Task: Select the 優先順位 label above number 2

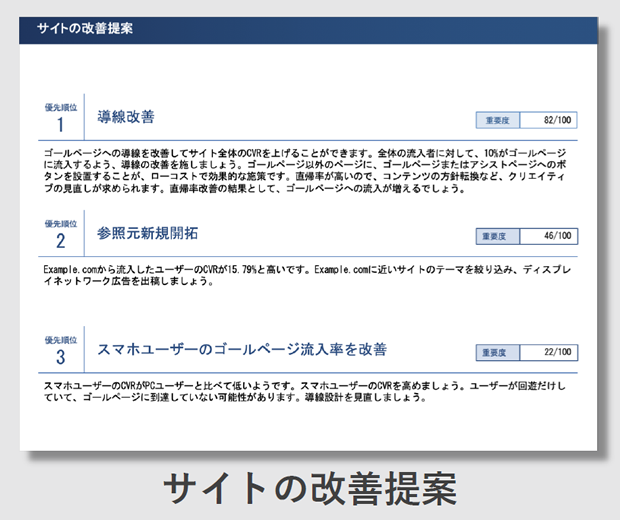Action: point(60,222)
